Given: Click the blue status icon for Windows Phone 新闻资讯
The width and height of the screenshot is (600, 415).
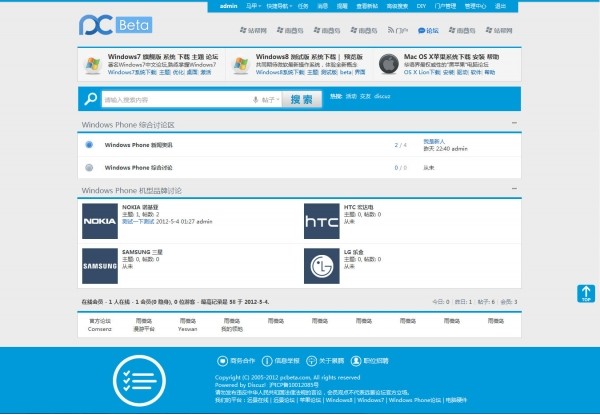Looking at the screenshot, I should (x=89, y=145).
